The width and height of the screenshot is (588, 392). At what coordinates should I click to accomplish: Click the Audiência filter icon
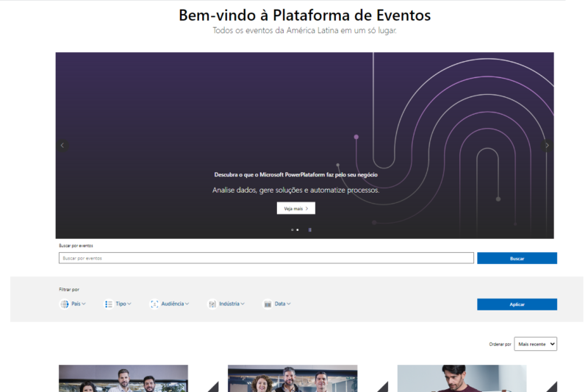click(154, 304)
